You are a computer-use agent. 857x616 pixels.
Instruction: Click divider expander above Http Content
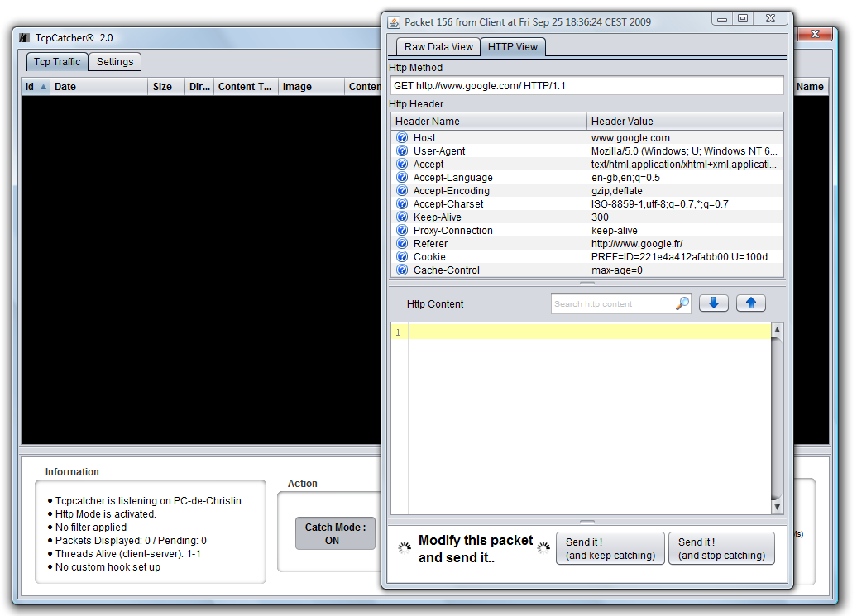[587, 283]
